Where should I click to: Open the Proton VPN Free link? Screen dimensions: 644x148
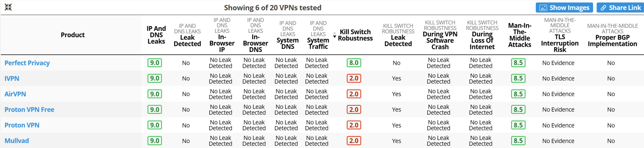29,110
